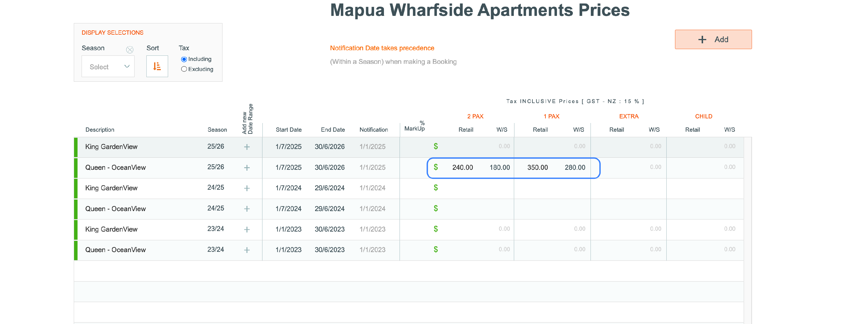Clear the Season filter with X icon

click(130, 50)
